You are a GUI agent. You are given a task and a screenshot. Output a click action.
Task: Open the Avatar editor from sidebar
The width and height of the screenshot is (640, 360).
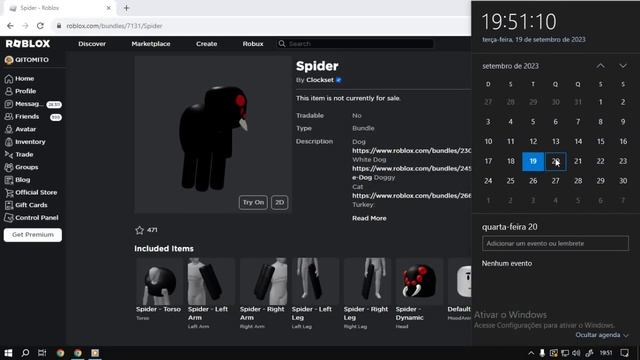[x=20, y=129]
